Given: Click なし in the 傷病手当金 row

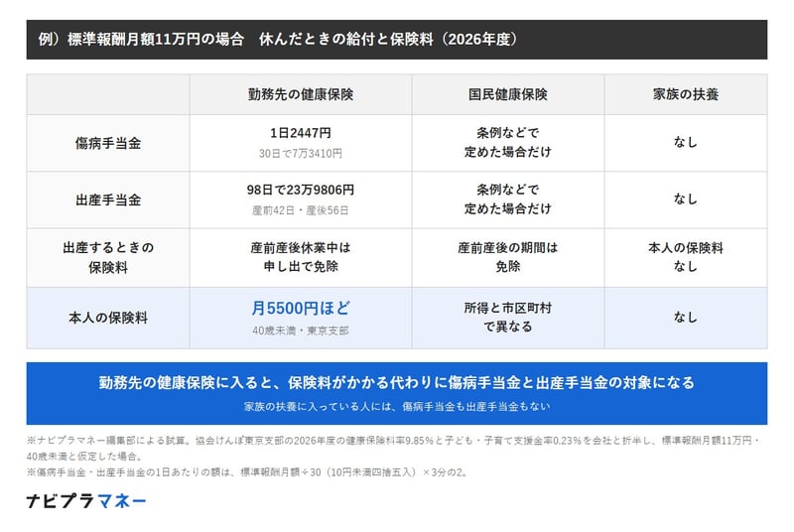Looking at the screenshot, I should [686, 142].
